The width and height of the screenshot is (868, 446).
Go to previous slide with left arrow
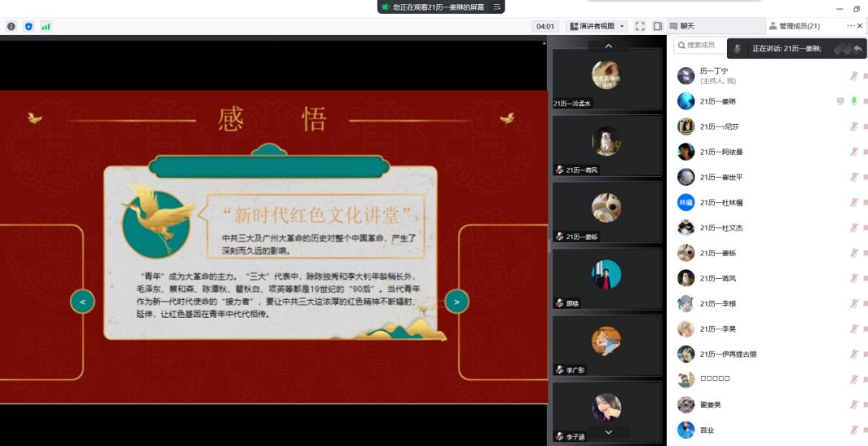83,302
